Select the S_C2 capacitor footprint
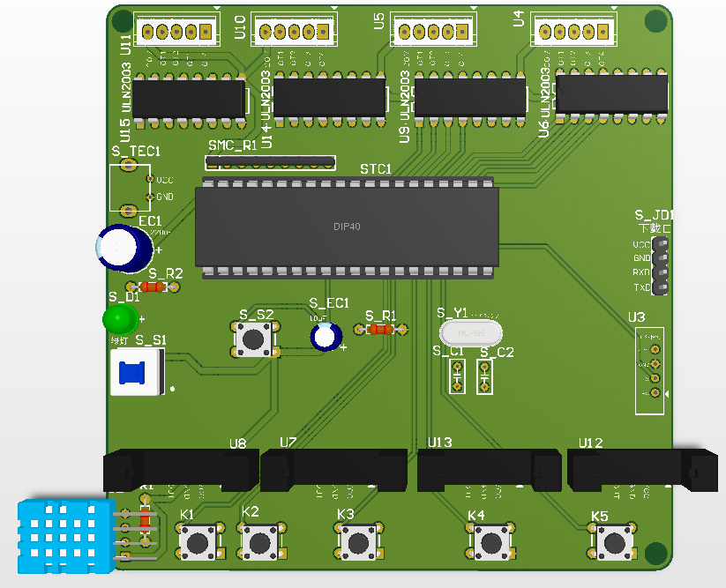 pos(485,376)
